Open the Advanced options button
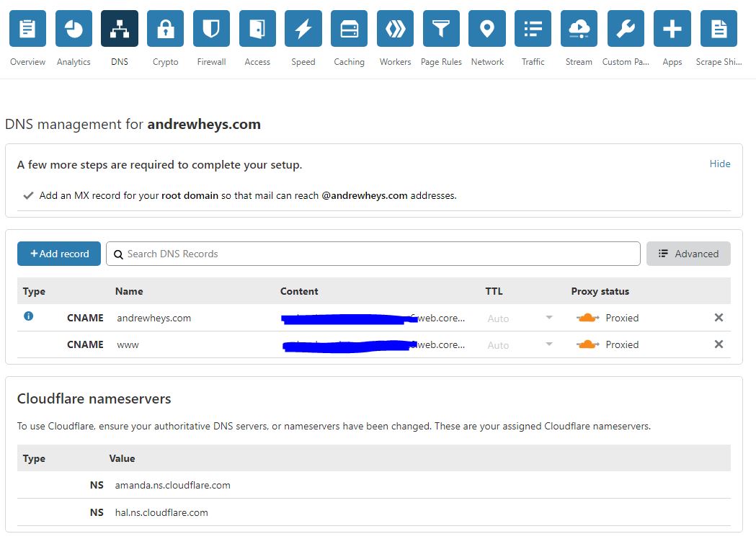The height and width of the screenshot is (539, 756). [x=688, y=254]
